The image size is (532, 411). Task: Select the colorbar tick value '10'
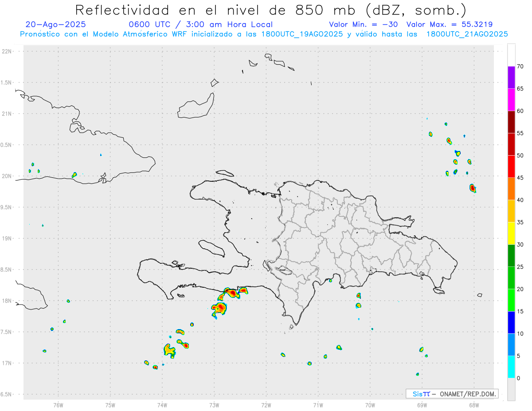coord(520,334)
